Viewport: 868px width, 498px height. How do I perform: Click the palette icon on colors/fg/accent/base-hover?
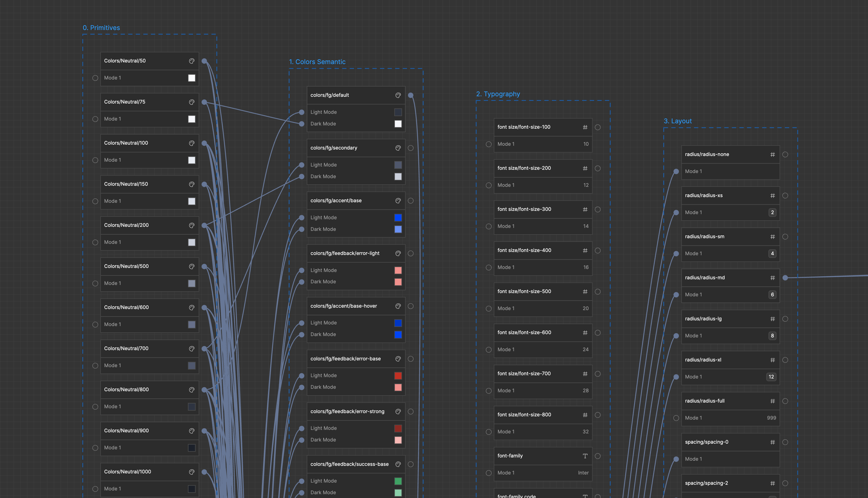pyautogui.click(x=398, y=306)
